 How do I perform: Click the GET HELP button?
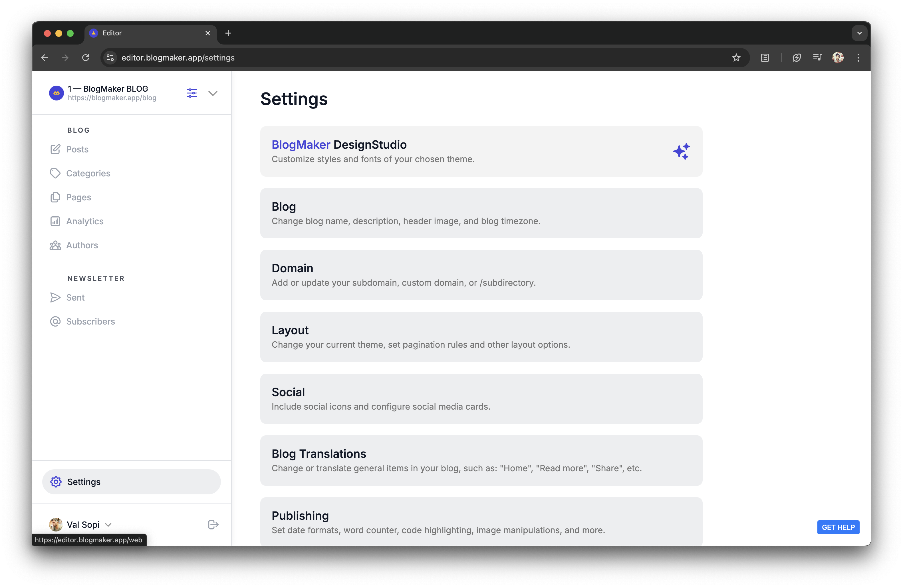[838, 527]
